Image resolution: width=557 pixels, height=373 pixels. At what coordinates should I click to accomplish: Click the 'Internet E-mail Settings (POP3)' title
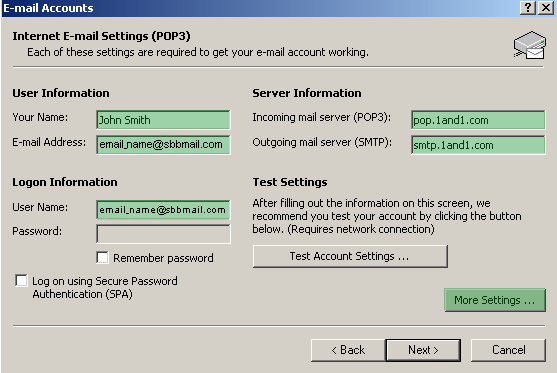pos(102,36)
